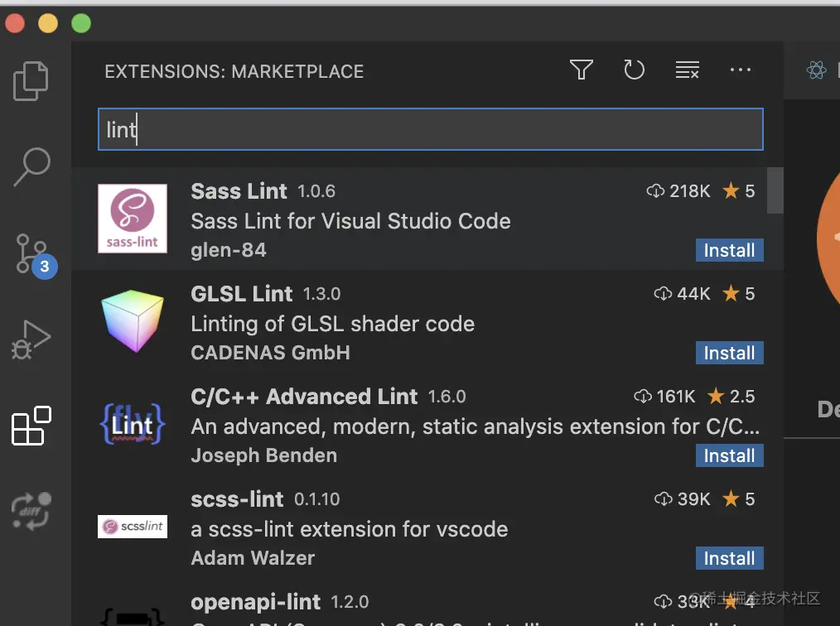Open openapi-lint extension title
840x626 pixels.
(255, 603)
